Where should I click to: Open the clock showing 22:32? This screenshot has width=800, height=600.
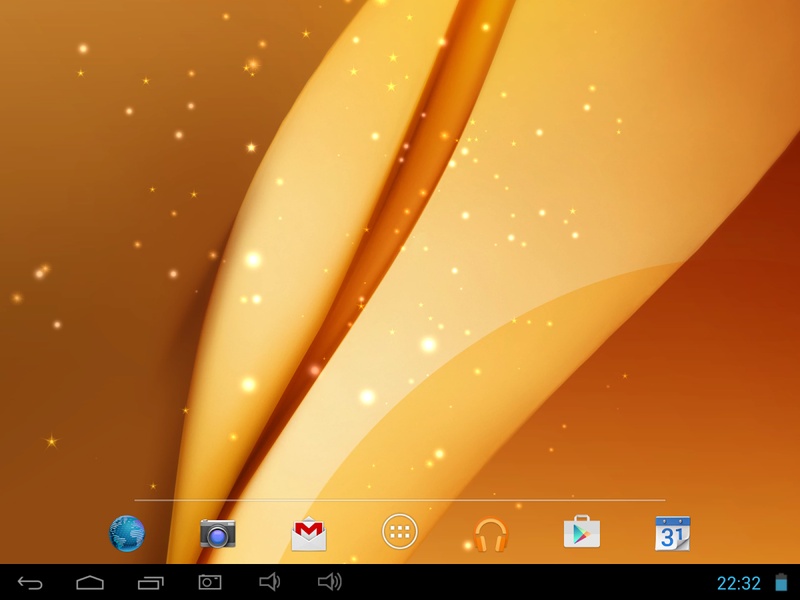[739, 583]
